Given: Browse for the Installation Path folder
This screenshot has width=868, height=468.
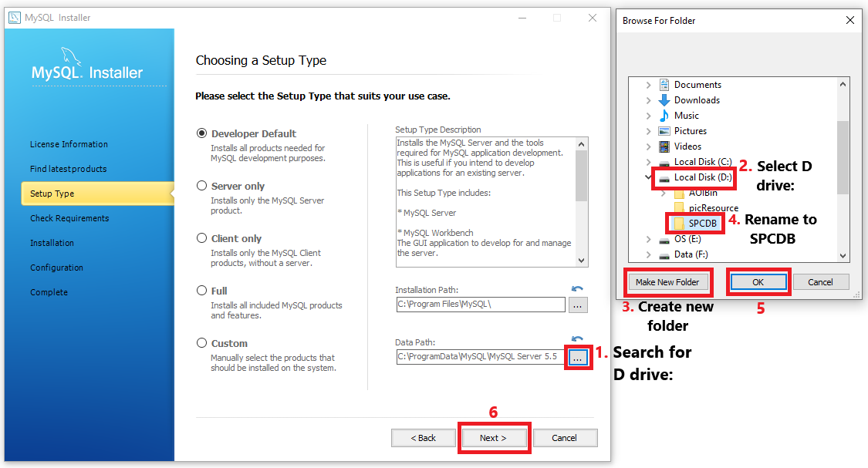Looking at the screenshot, I should click(x=578, y=305).
